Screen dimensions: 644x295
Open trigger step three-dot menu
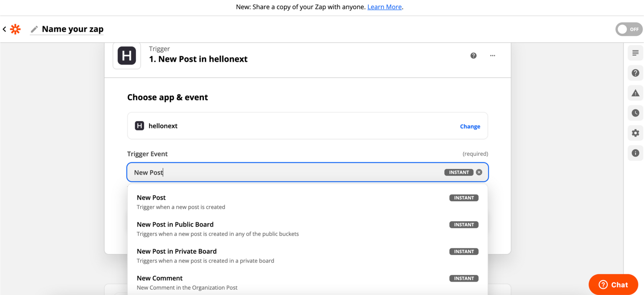tap(492, 56)
